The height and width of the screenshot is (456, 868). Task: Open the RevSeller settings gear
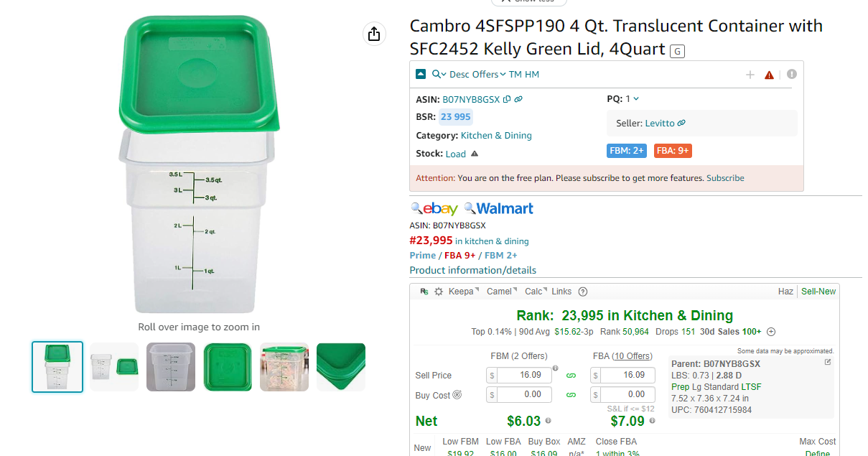pos(439,292)
